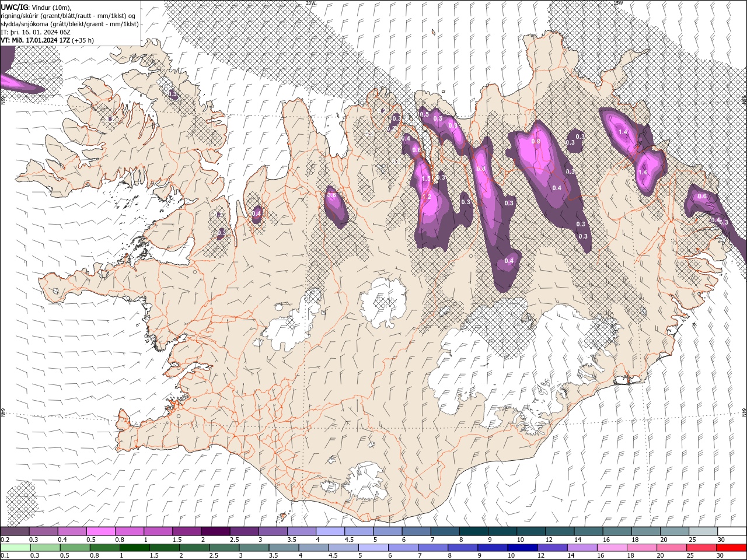Screen dimensions: 747x560
Task: Pick the 2.5–3 rain legend swatch
Action: click(x=224, y=548)
